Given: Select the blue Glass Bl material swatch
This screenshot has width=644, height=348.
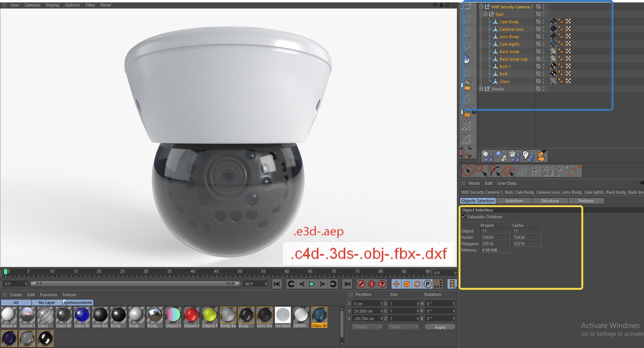Looking at the screenshot, I should point(82,317).
